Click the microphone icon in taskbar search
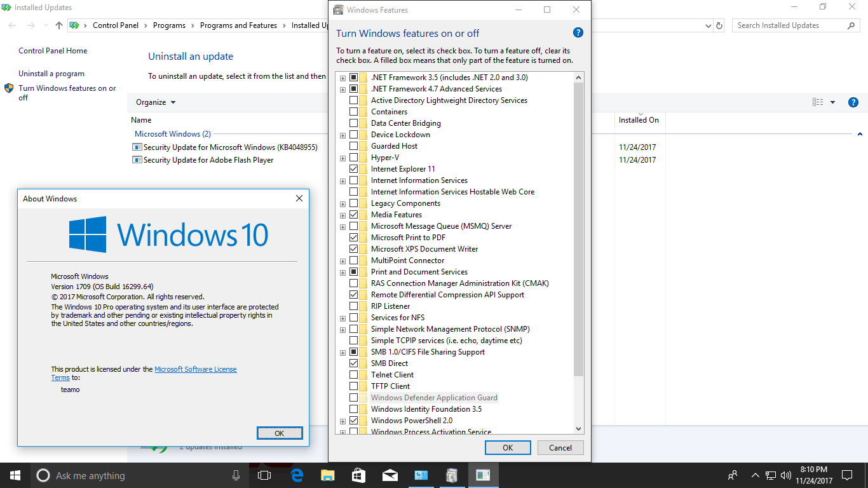The height and width of the screenshot is (488, 868). pyautogui.click(x=236, y=475)
